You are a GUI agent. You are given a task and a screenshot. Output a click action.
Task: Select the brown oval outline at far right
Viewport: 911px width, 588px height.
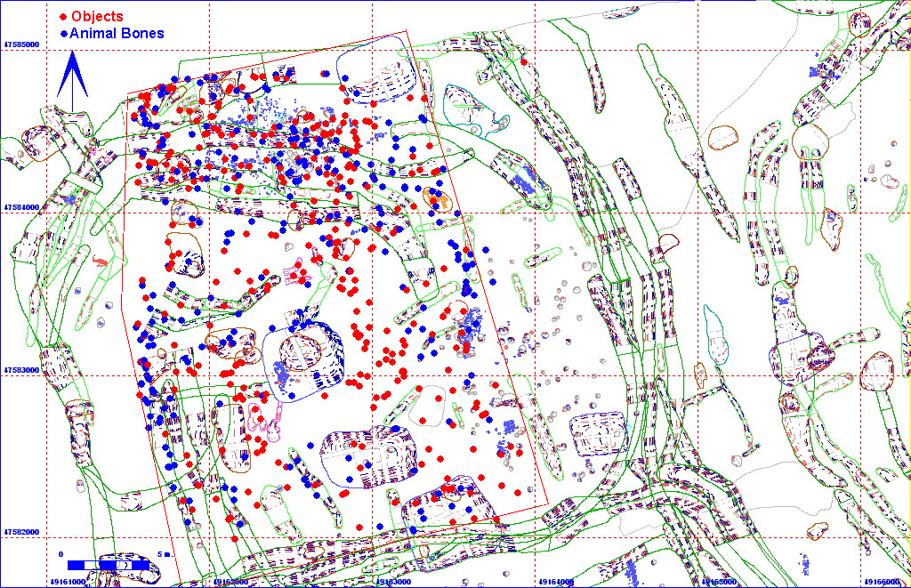tap(878, 371)
